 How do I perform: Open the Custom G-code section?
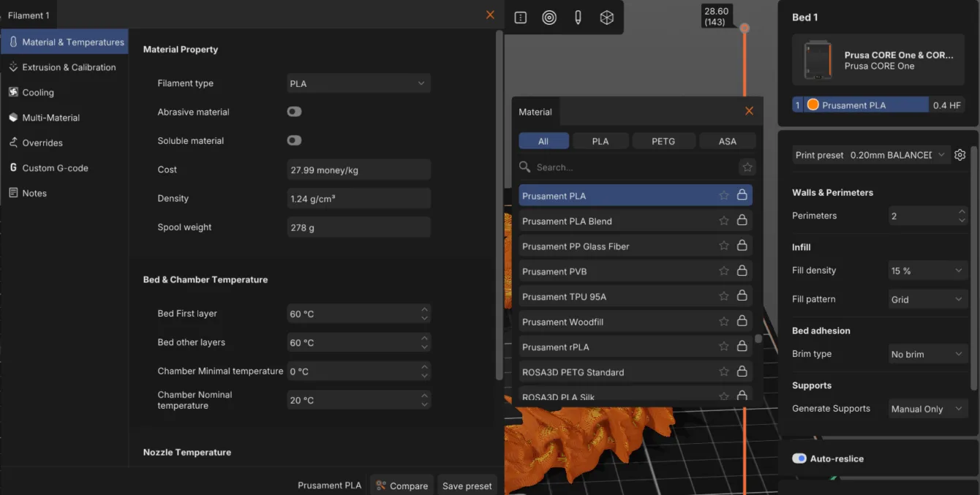(64, 168)
